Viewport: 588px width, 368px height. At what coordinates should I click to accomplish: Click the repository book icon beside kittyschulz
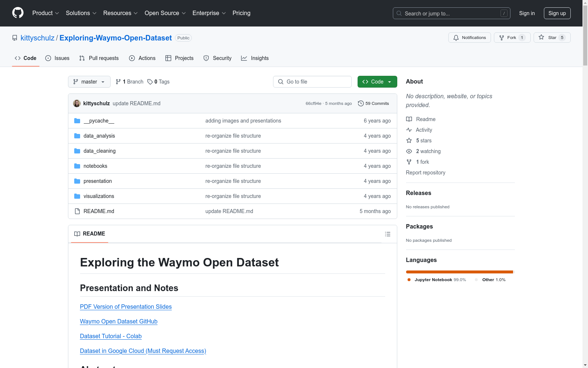15,38
